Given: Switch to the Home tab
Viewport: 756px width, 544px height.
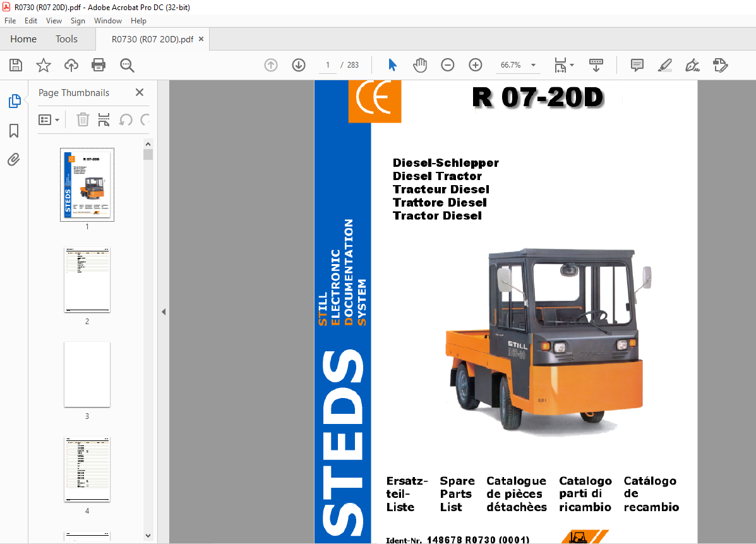Looking at the screenshot, I should [x=23, y=39].
